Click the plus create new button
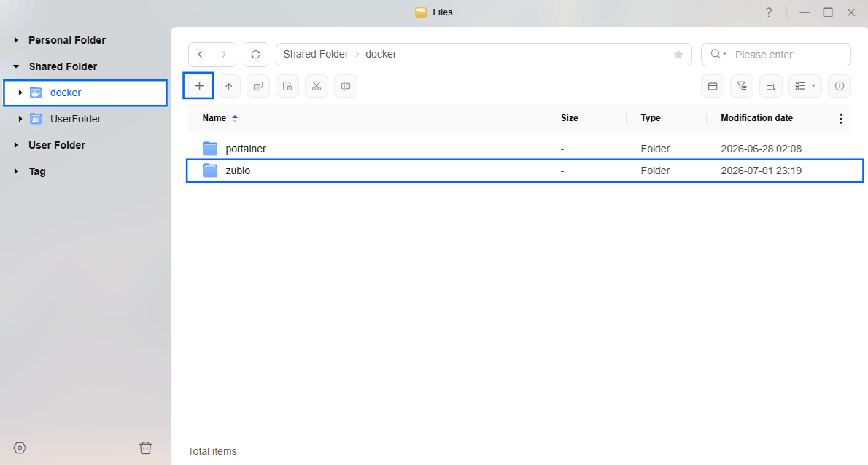This screenshot has height=465, width=868. 199,86
